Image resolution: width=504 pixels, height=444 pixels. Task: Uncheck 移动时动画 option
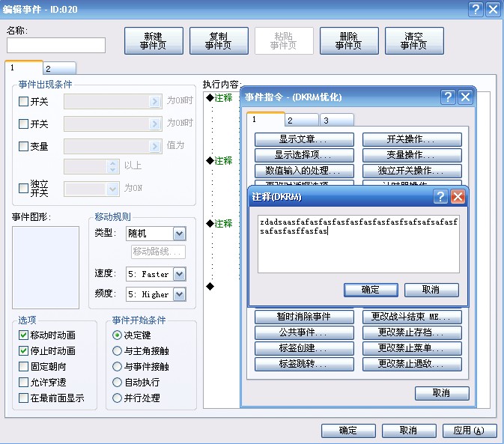point(23,335)
